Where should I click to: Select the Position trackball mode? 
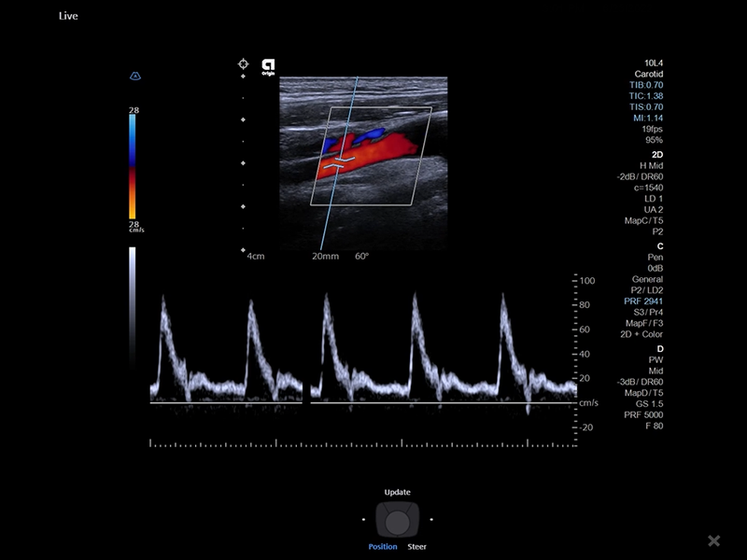[x=383, y=547]
